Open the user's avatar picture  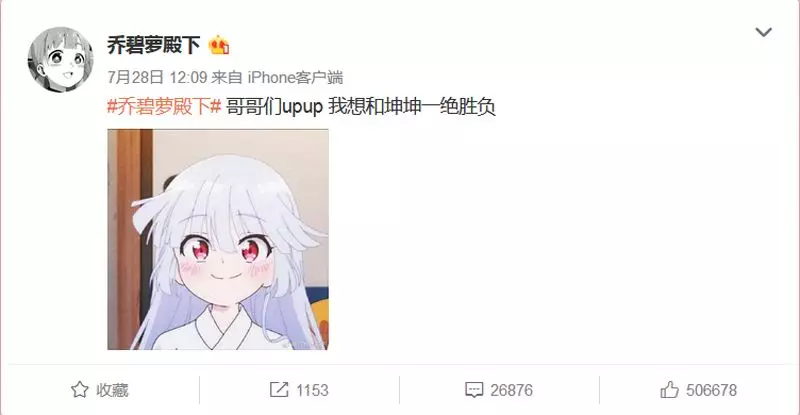pyautogui.click(x=61, y=60)
